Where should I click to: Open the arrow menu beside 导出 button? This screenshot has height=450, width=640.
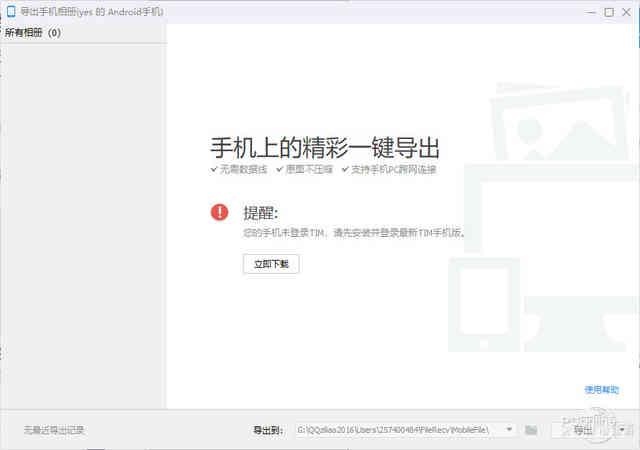[622, 430]
